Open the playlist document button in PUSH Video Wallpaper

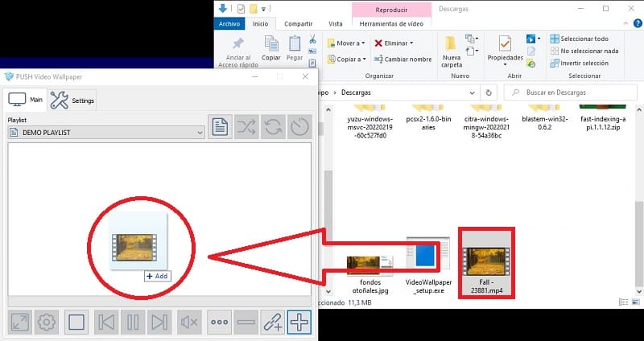pyautogui.click(x=220, y=127)
